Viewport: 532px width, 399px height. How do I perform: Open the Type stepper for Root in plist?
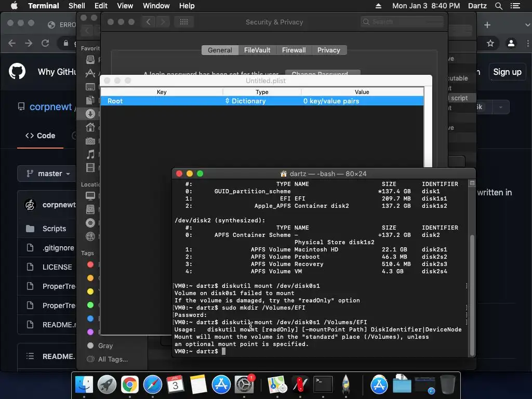click(228, 101)
